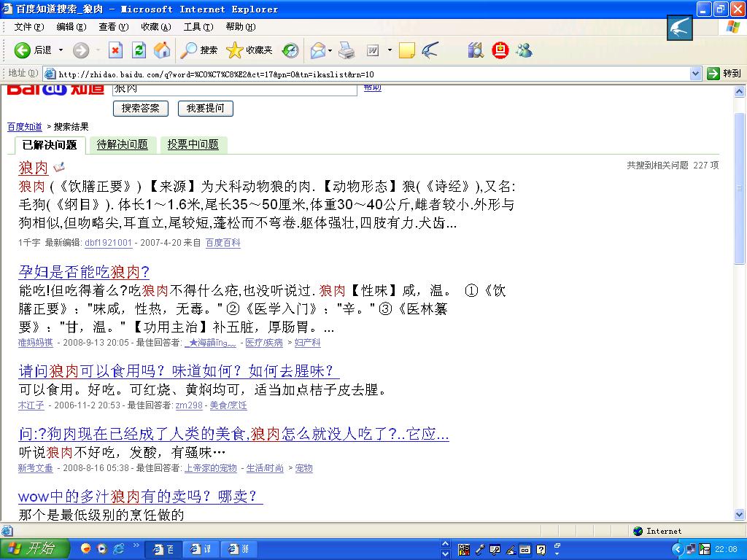Click the help question mark on language bar
The image size is (747, 560).
click(x=541, y=550)
